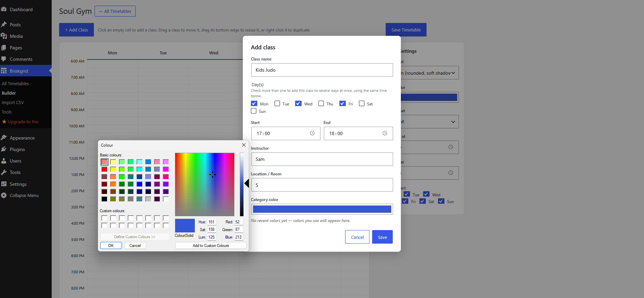Screen dimensions: 644x298
Task: Click the Category color swatch
Action: pos(322,209)
